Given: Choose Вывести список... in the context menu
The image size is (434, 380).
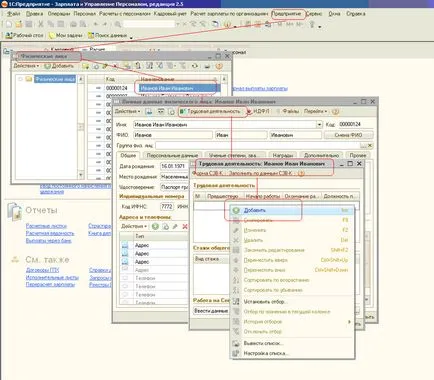Looking at the screenshot, I should point(292,343).
